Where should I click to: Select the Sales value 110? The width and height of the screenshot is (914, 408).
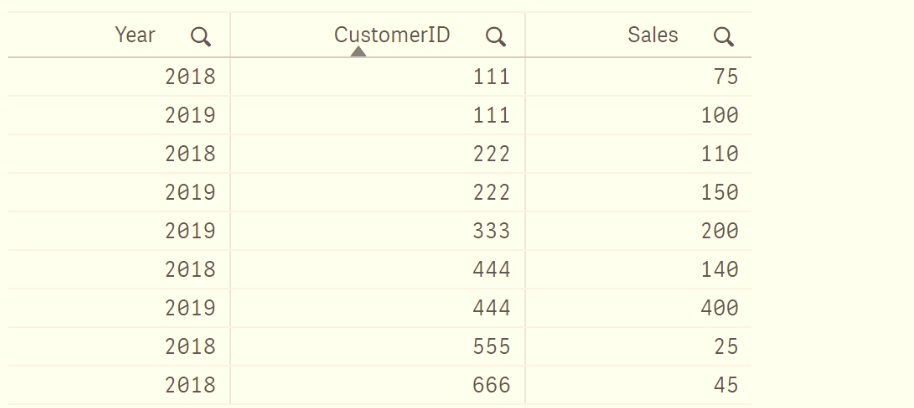(719, 154)
